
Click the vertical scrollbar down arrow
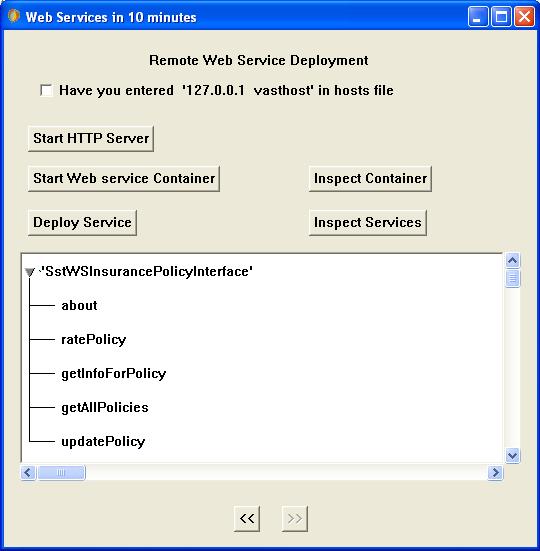[x=513, y=455]
